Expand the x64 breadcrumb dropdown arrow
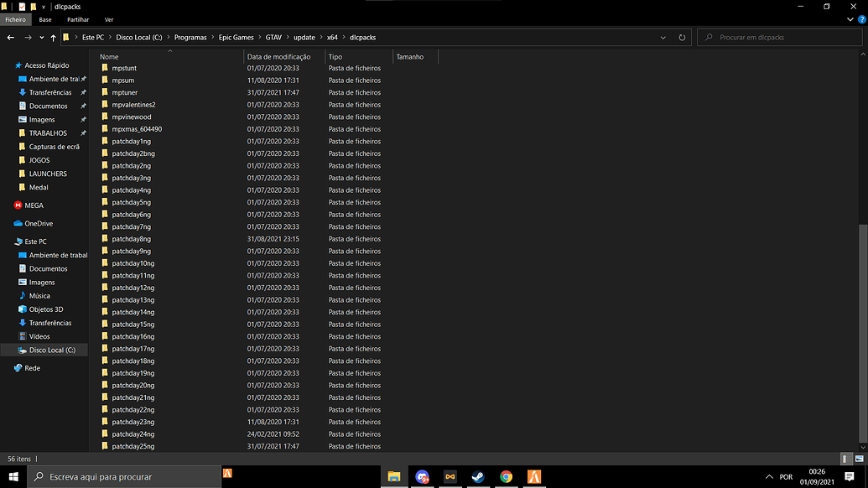 [345, 37]
